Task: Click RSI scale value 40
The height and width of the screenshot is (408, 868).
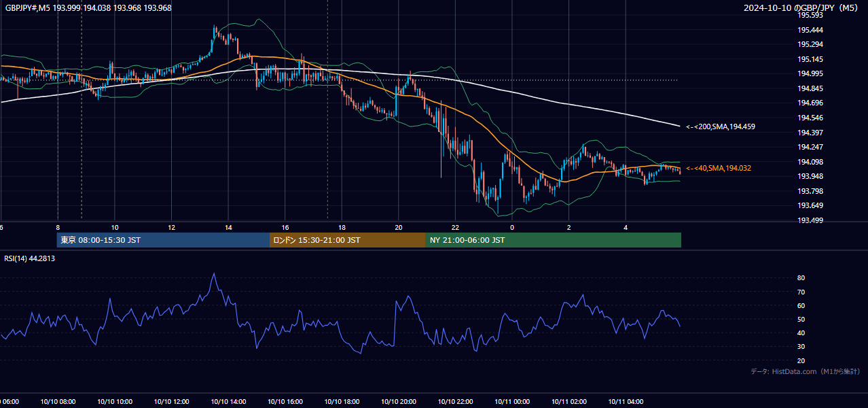Action: click(801, 333)
